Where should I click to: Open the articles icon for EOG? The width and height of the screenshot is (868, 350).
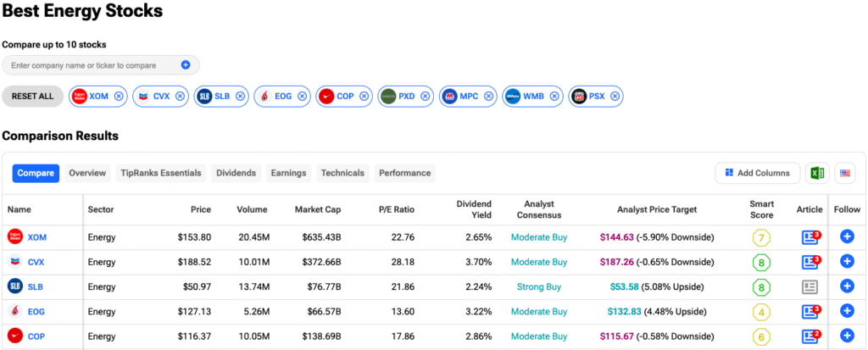[x=811, y=311]
